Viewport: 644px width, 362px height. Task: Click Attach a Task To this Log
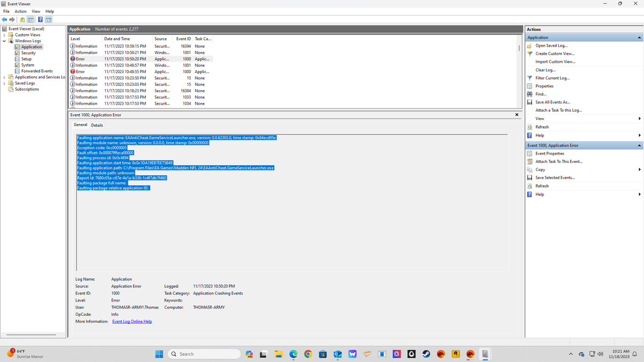point(559,110)
